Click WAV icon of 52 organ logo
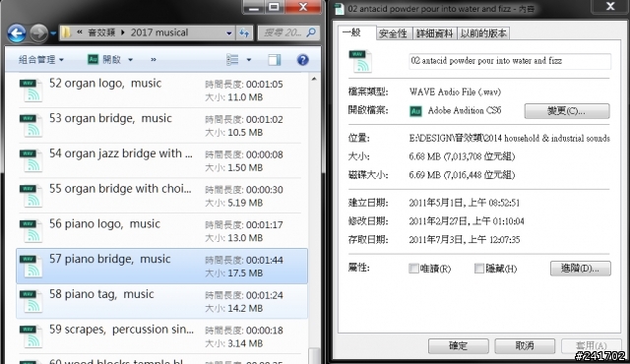Image resolution: width=630 pixels, height=364 pixels. (31, 90)
